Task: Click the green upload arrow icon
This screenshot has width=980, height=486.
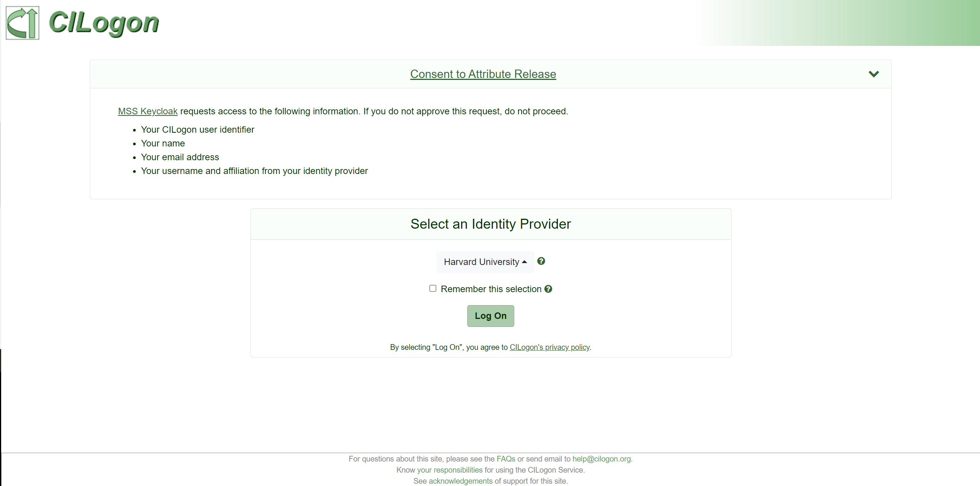Action: coord(22,23)
